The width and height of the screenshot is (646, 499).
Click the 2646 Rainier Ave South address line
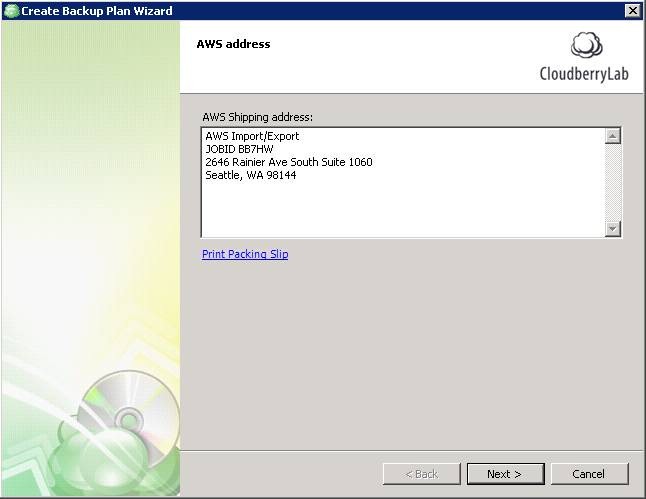[289, 162]
